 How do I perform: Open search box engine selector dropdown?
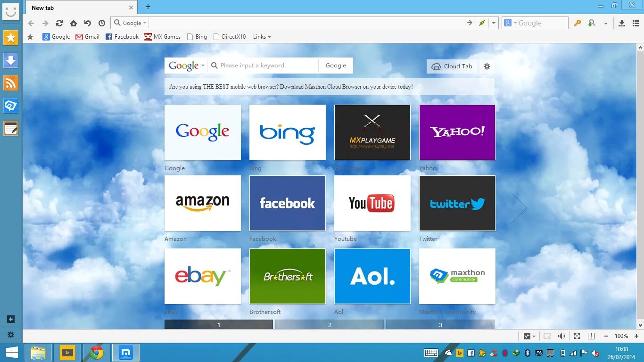511,23
